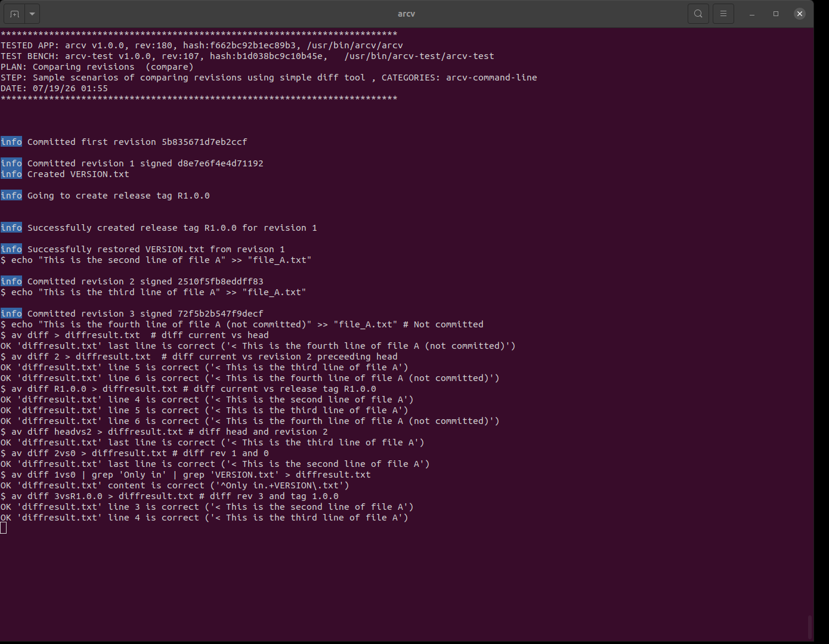Image resolution: width=829 pixels, height=644 pixels.
Task: Click the 'Successfully created release tag R1.0.0' line
Action: [x=159, y=228]
